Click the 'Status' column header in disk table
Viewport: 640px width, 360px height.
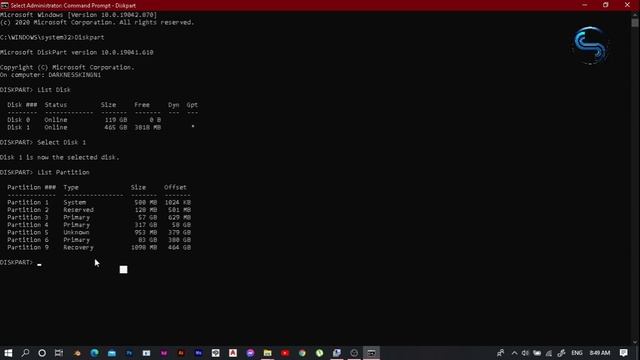[56, 105]
